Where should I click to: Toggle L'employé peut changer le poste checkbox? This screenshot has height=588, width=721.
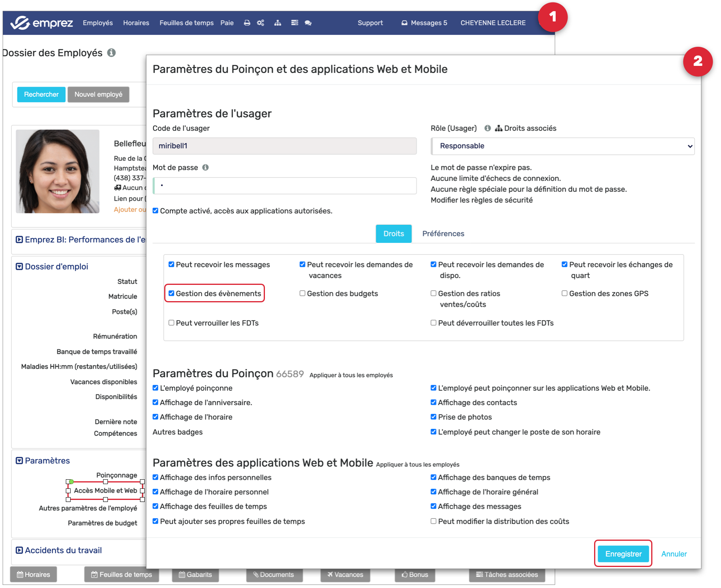433,432
